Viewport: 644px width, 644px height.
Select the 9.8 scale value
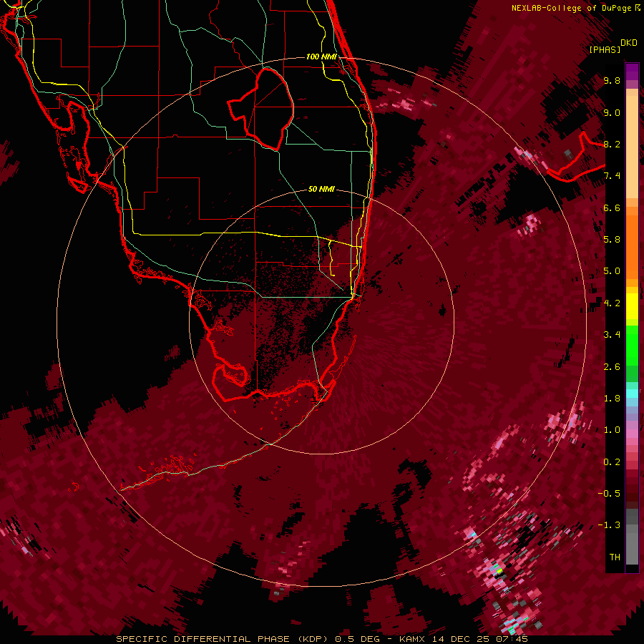[x=612, y=81]
